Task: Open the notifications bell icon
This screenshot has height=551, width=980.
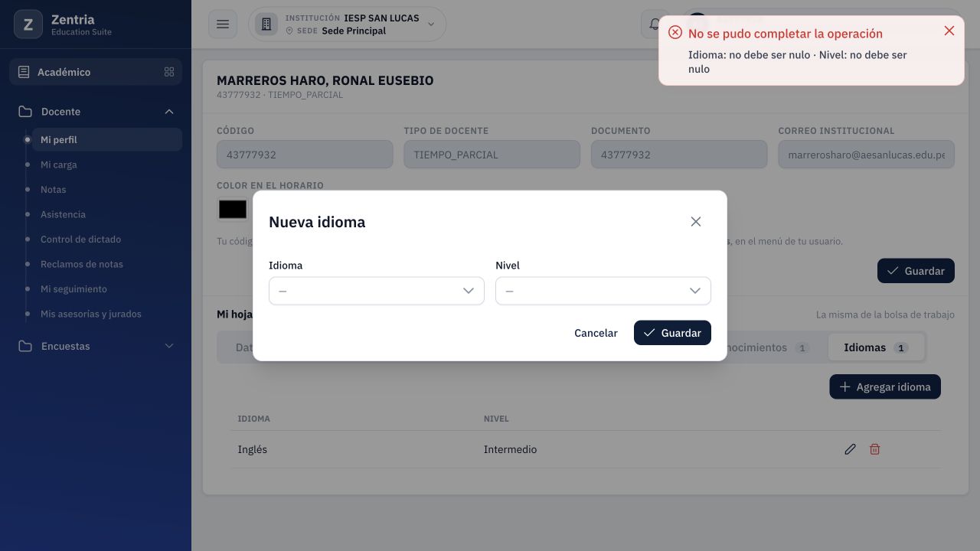Action: click(653, 24)
